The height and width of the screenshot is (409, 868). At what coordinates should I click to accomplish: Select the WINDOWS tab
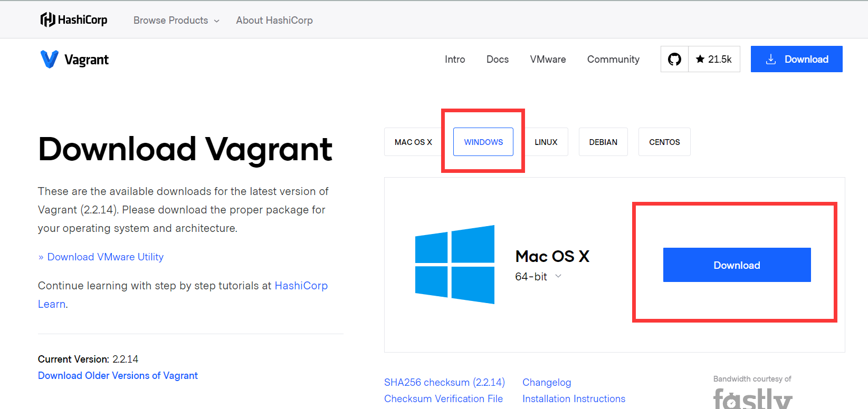483,142
